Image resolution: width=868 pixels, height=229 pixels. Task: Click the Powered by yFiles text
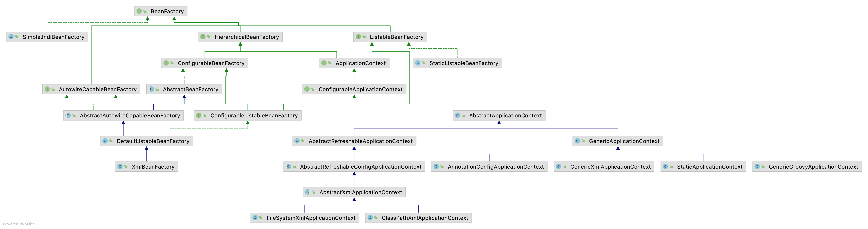[19, 224]
